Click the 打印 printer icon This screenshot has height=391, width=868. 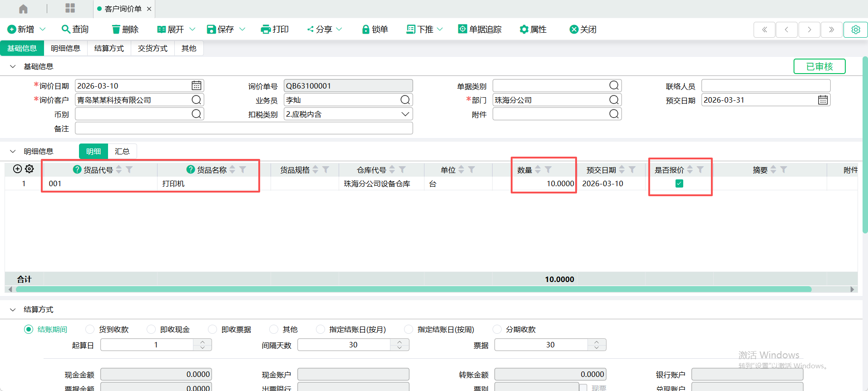click(x=266, y=30)
